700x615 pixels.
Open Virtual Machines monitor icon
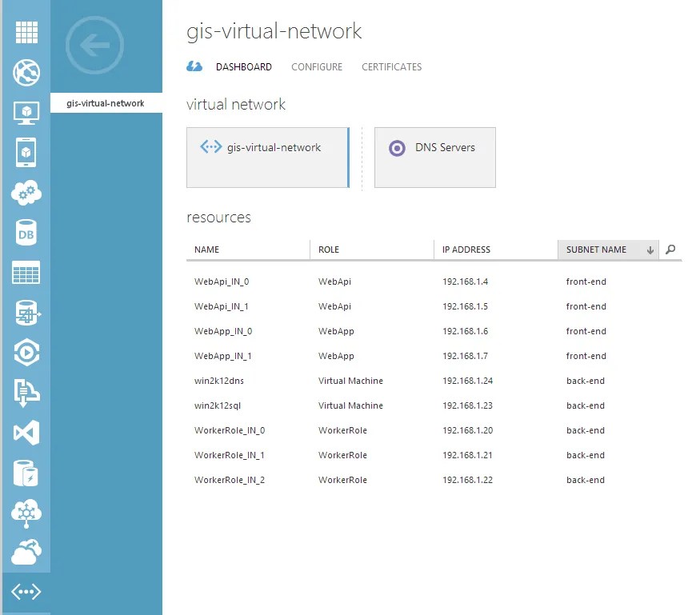click(26, 113)
